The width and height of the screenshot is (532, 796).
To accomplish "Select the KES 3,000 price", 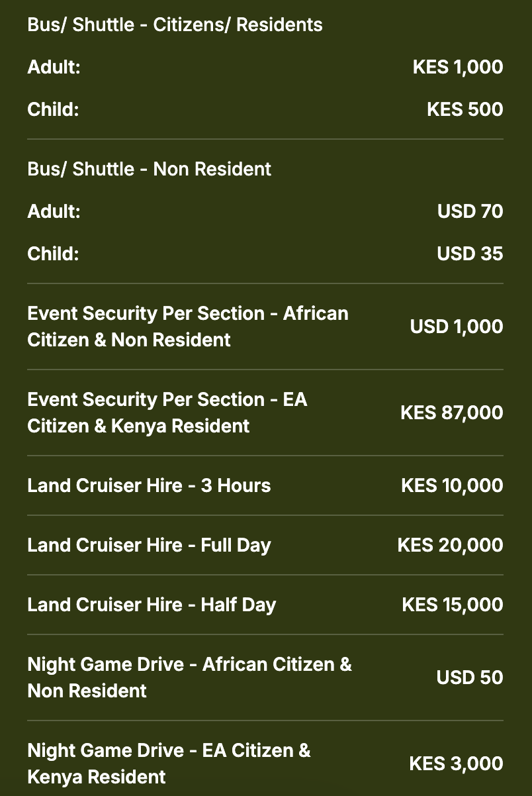I will point(456,764).
